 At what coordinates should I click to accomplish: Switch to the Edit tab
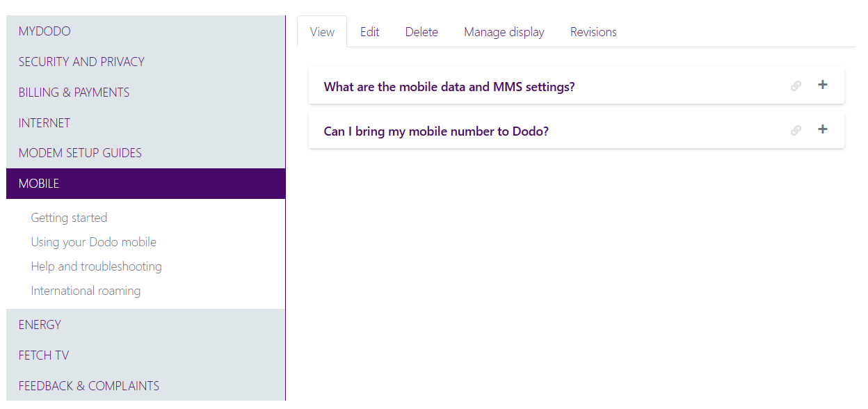369,32
